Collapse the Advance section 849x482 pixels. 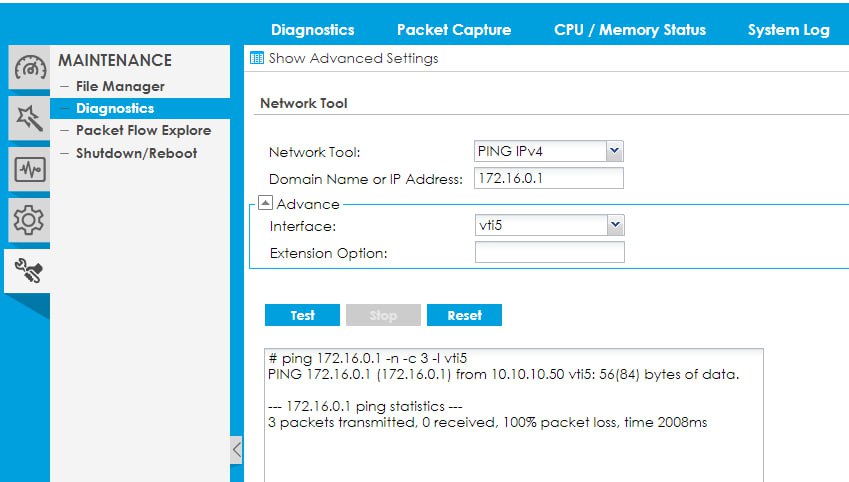coord(265,203)
